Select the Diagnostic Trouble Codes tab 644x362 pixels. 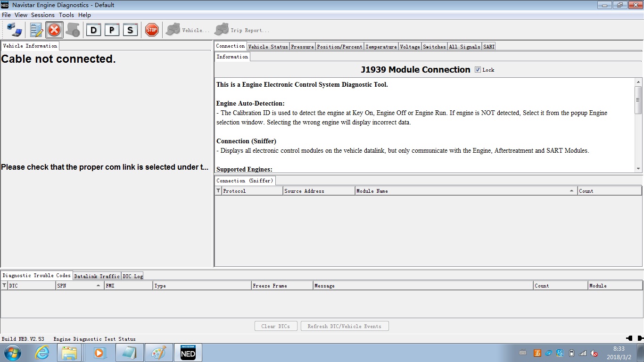(x=37, y=275)
